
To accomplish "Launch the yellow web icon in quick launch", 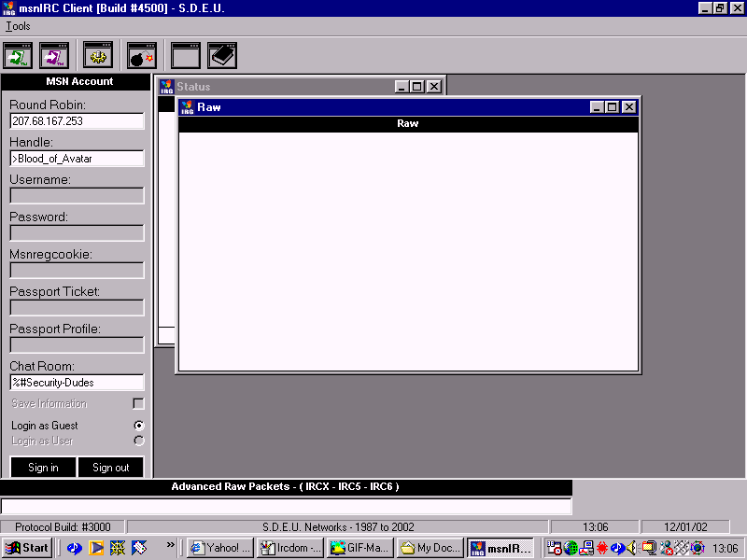I will coord(118,548).
